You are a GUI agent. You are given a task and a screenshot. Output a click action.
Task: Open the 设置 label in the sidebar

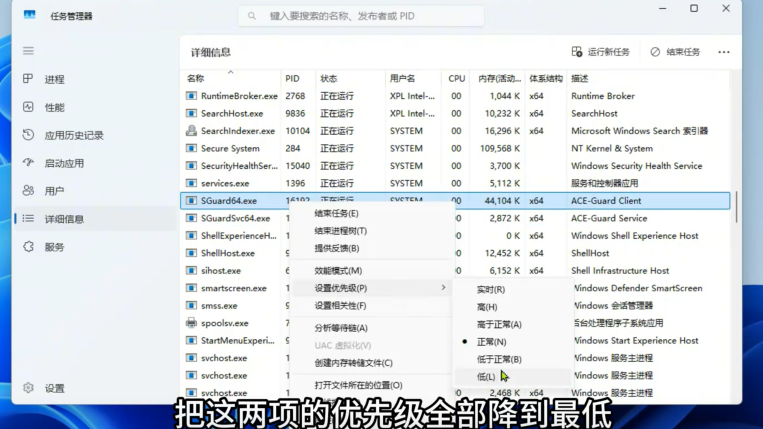tap(54, 389)
